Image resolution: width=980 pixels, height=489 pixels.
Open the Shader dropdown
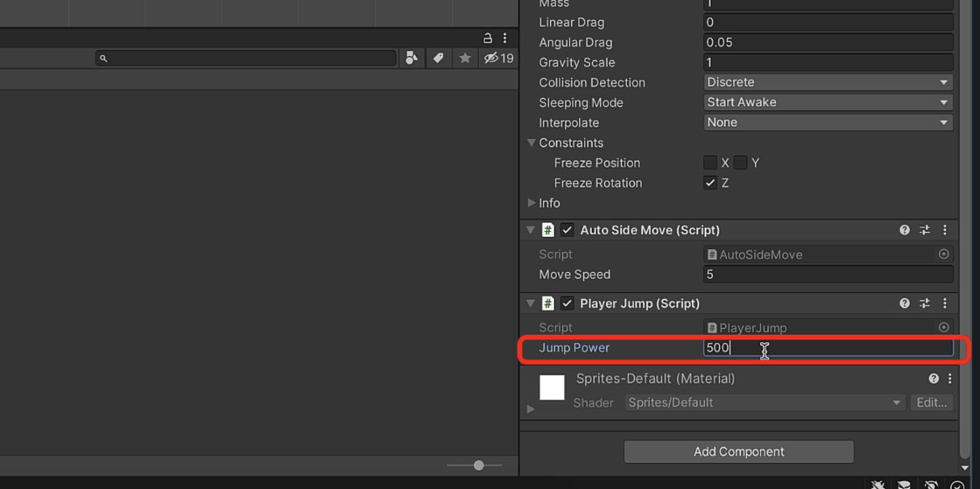[x=765, y=403]
